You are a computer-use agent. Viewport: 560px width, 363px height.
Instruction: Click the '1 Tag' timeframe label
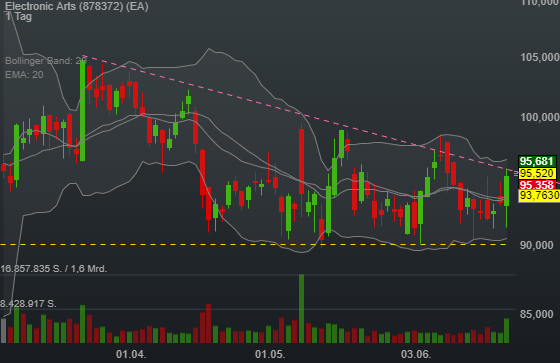19,16
